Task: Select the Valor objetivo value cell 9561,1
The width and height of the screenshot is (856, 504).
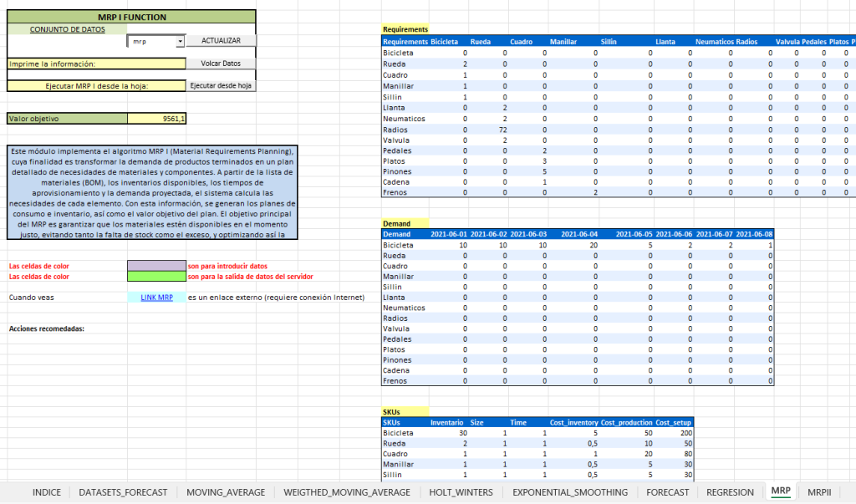Action: 156,119
